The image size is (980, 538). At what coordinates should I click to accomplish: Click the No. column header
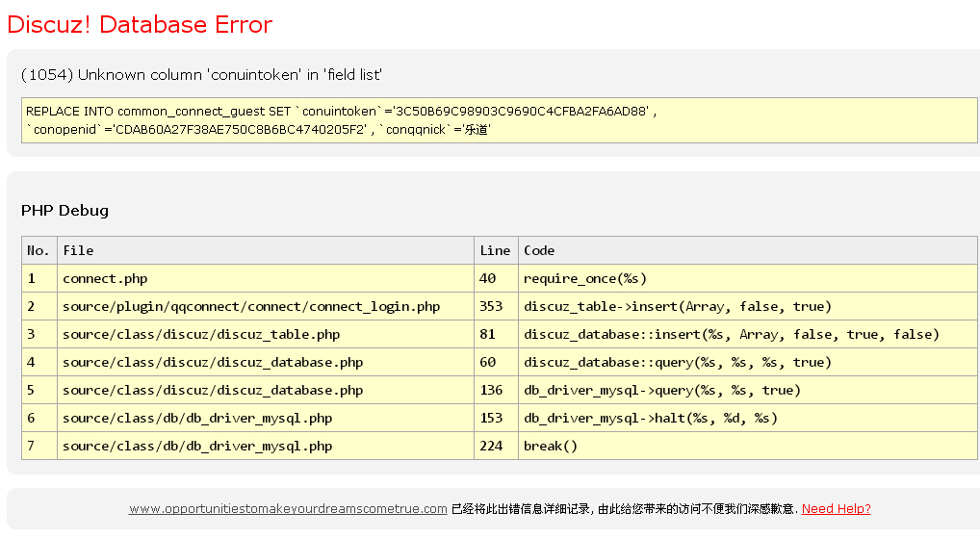39,250
